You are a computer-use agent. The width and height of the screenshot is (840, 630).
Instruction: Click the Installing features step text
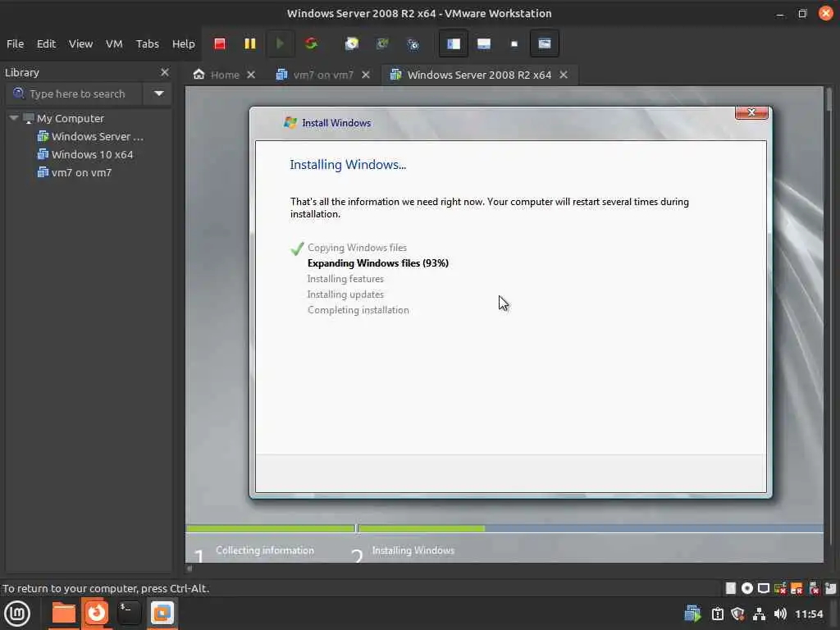345,279
